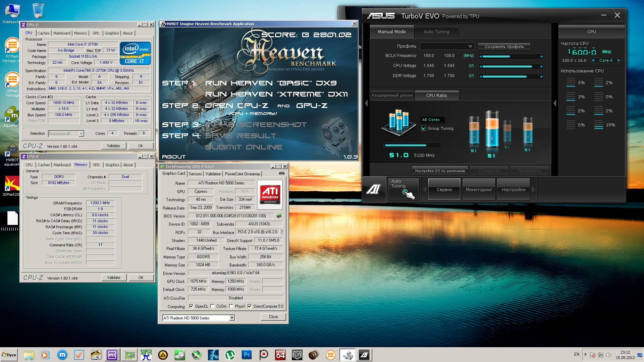Click the Close button in GPU-Z
The height and width of the screenshot is (362, 644).
(273, 317)
